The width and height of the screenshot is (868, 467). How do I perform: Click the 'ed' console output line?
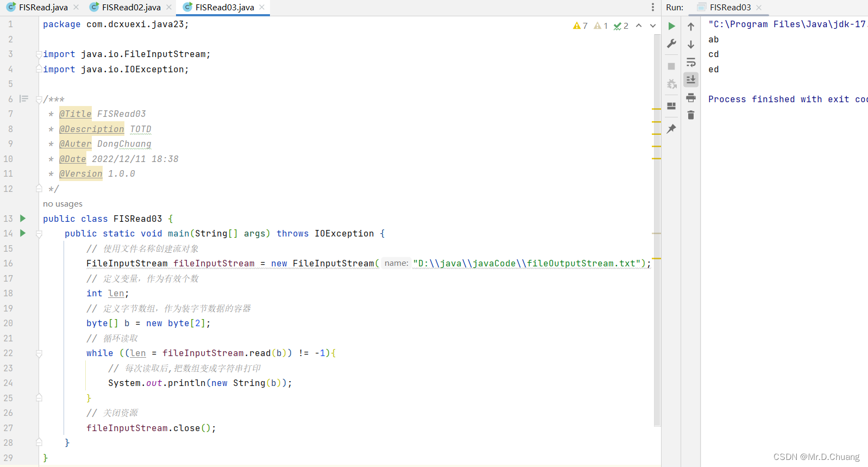click(x=713, y=69)
